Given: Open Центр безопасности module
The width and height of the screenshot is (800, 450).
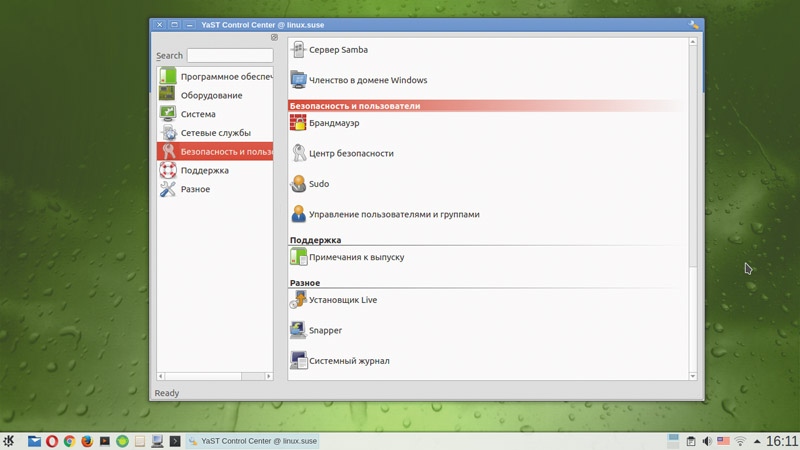Looking at the screenshot, I should pyautogui.click(x=342, y=153).
